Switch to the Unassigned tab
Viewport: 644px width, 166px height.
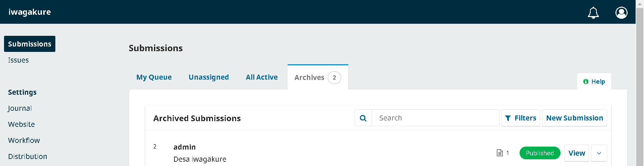click(x=209, y=77)
